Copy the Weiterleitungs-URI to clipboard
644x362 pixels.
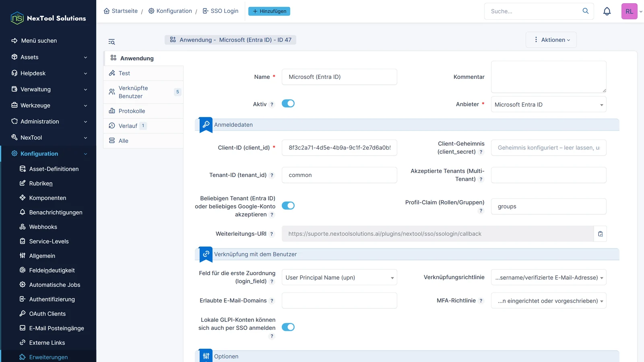(600, 234)
